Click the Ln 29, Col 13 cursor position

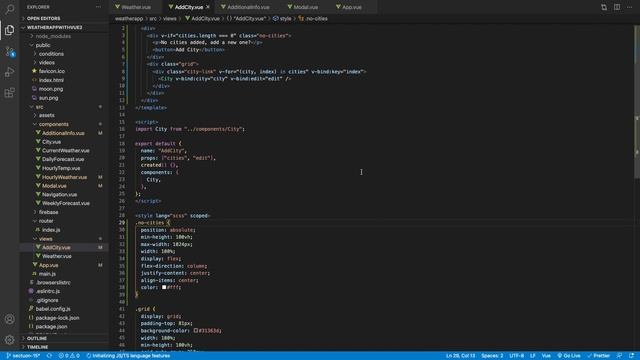tap(460, 356)
